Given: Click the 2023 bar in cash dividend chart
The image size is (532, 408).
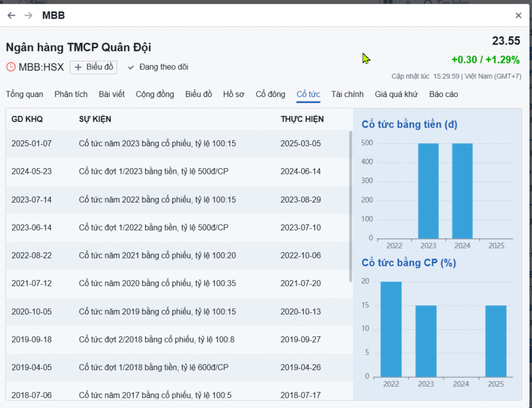Looking at the screenshot, I should pos(428,191).
